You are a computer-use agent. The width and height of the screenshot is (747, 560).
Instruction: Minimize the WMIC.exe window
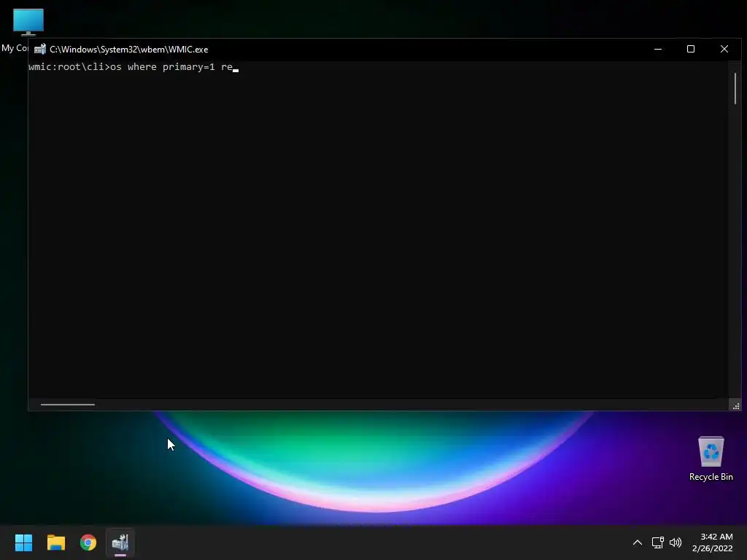(658, 49)
